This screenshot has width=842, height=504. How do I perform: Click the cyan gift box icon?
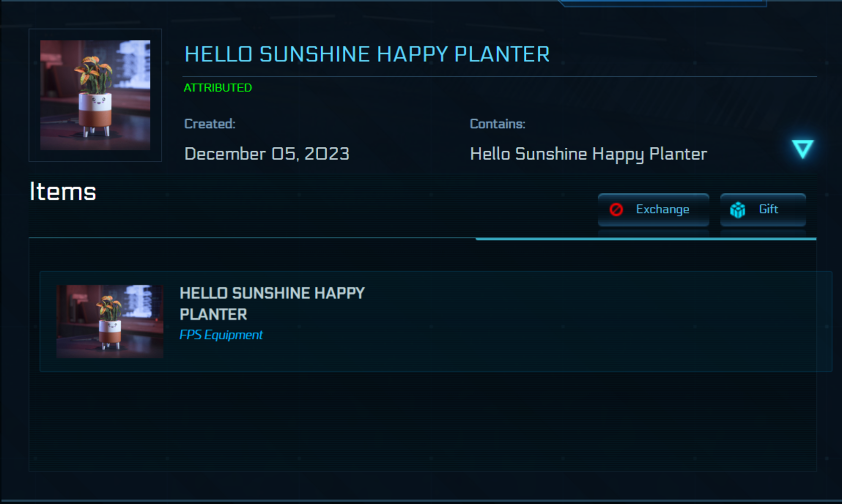(738, 210)
